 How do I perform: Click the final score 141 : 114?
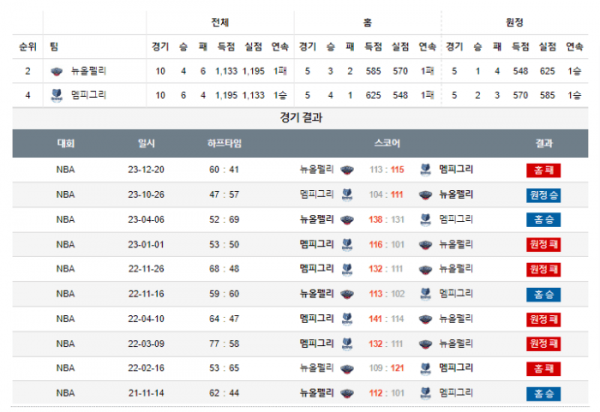pos(387,319)
